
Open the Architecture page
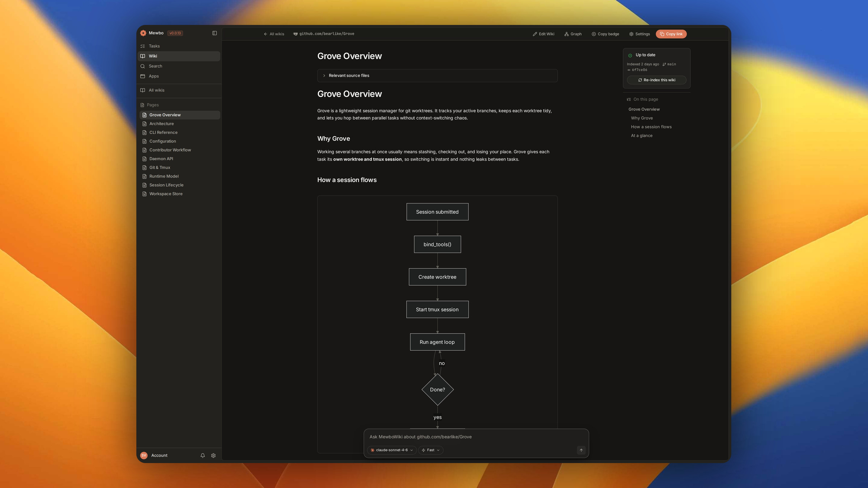click(x=180, y=124)
